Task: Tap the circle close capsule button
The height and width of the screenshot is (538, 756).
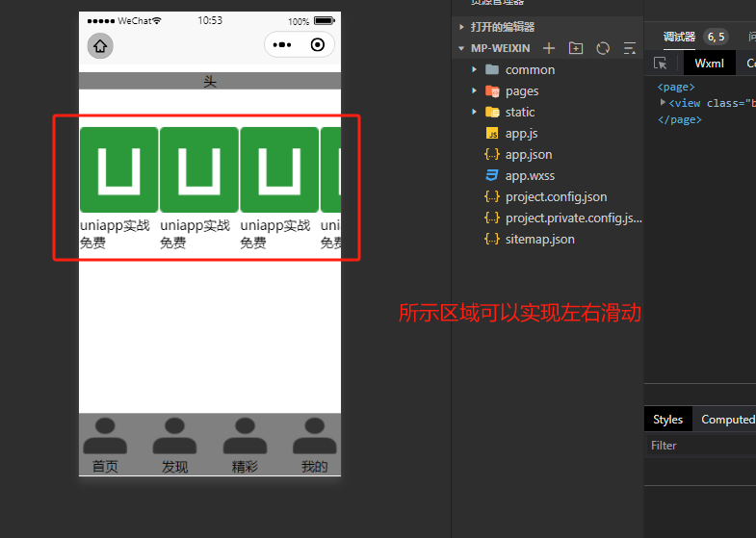Action: coord(318,45)
